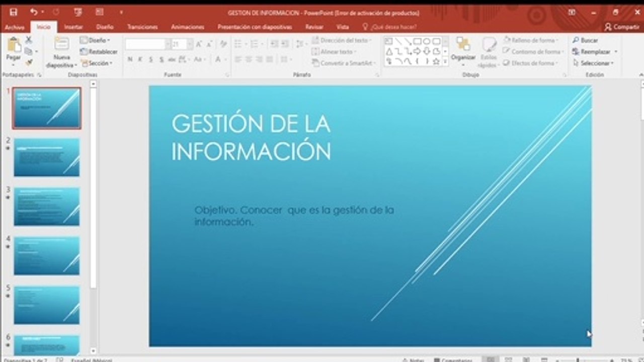Open the Diseño ribbon tab
644x362 pixels.
[x=105, y=27]
